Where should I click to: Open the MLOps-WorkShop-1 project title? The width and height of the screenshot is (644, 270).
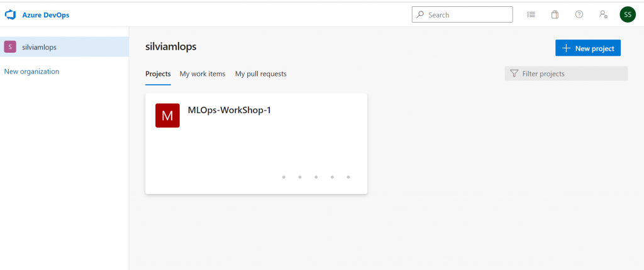coord(229,110)
